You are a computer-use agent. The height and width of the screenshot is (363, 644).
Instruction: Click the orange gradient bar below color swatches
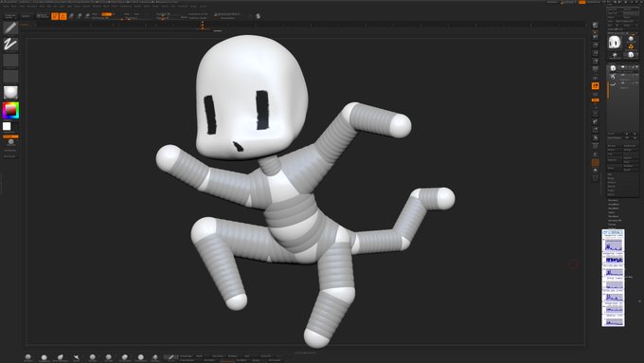click(x=10, y=136)
